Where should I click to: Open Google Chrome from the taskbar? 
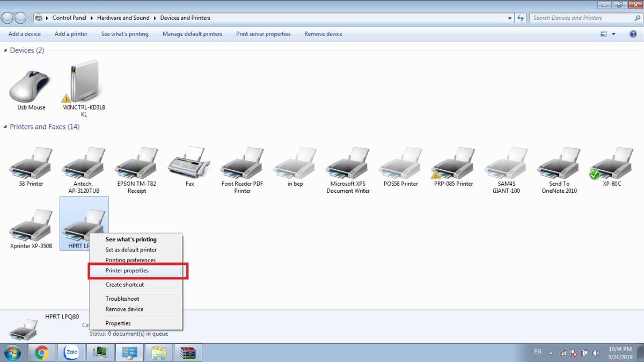coord(42,352)
